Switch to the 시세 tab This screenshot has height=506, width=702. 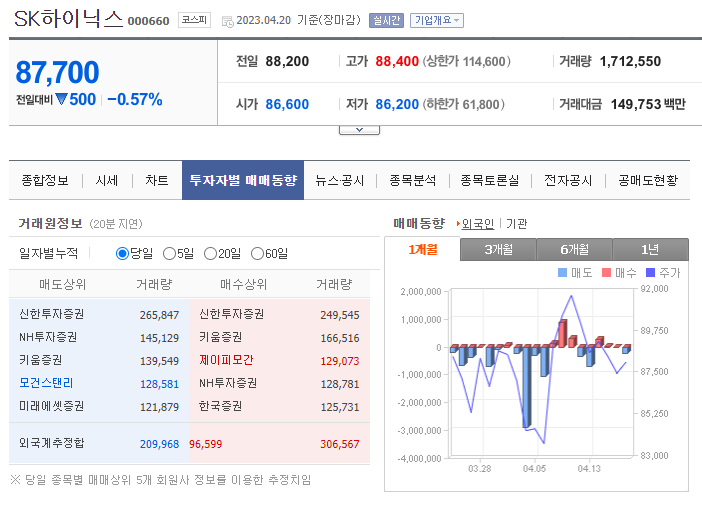pos(107,180)
